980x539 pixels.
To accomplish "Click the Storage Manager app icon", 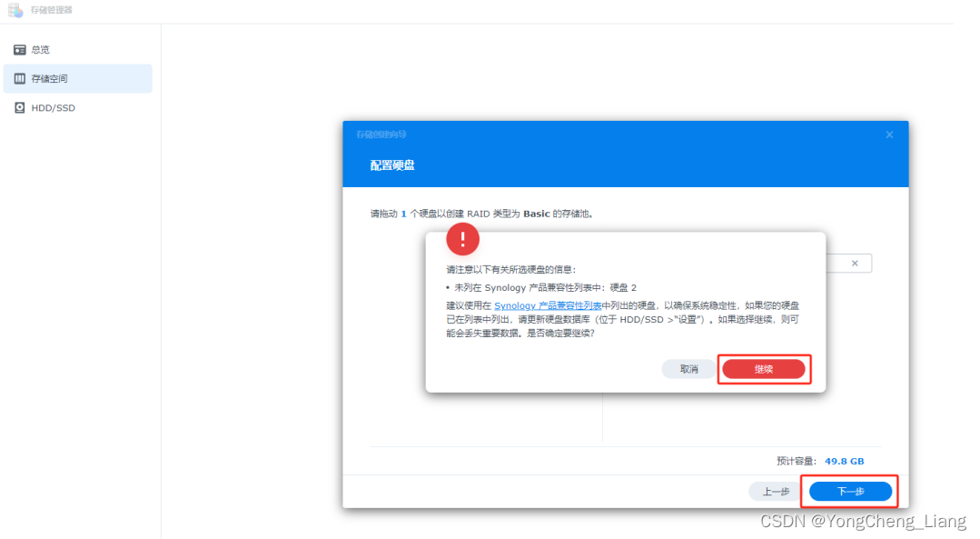I will click(x=15, y=10).
